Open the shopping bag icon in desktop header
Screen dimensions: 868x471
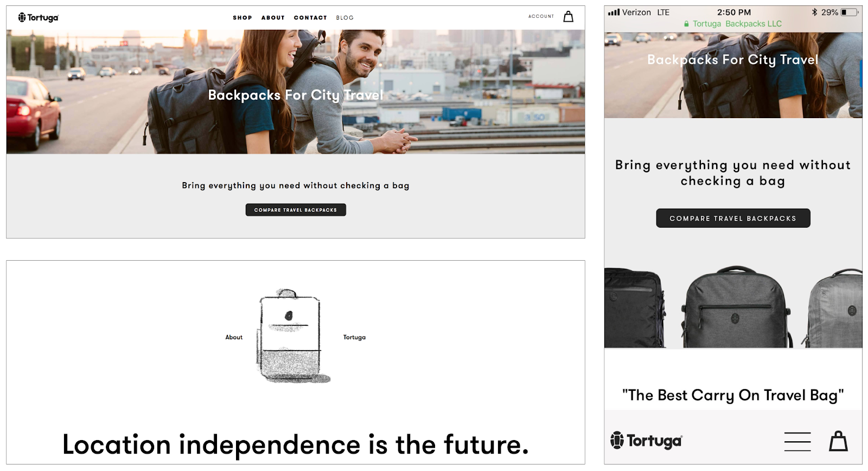coord(568,17)
